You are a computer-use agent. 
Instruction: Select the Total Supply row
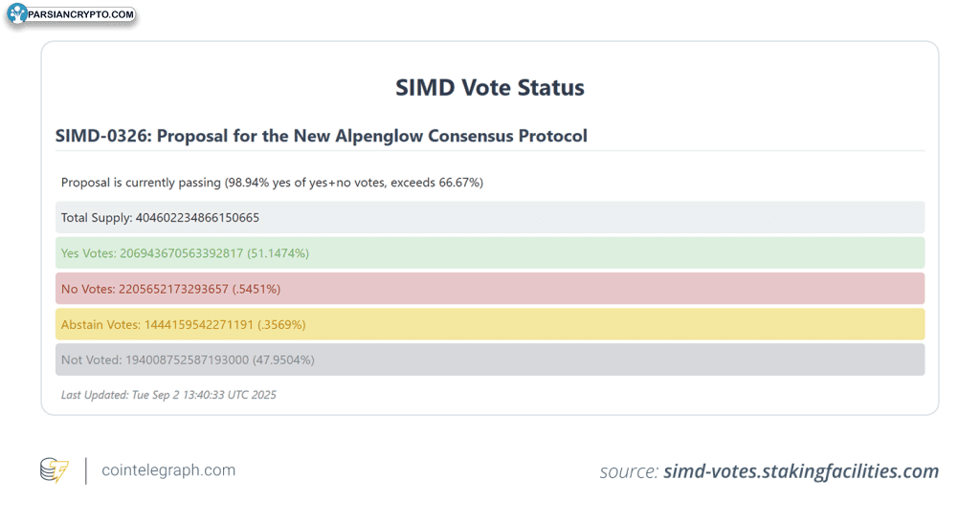coord(489,217)
